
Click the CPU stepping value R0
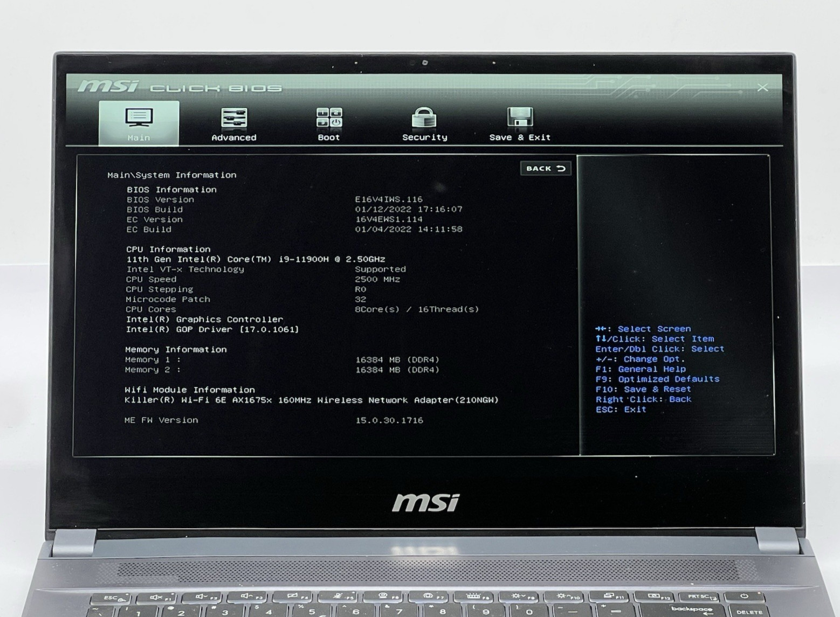tap(360, 289)
